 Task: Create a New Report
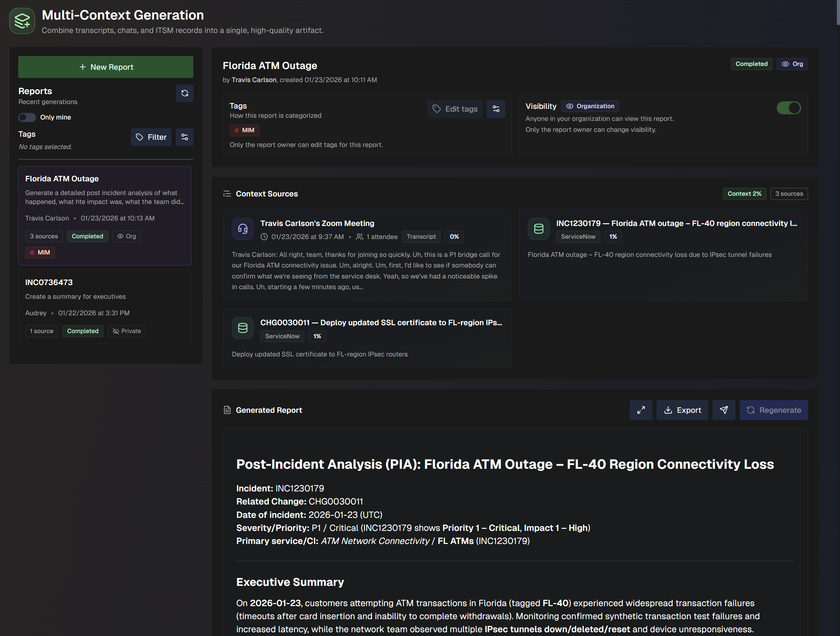click(105, 67)
